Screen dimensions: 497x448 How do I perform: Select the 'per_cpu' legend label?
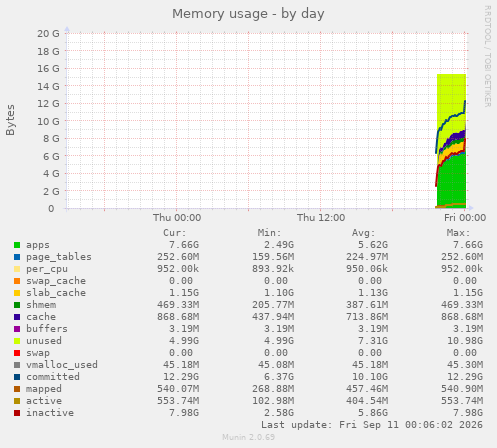[x=47, y=269]
